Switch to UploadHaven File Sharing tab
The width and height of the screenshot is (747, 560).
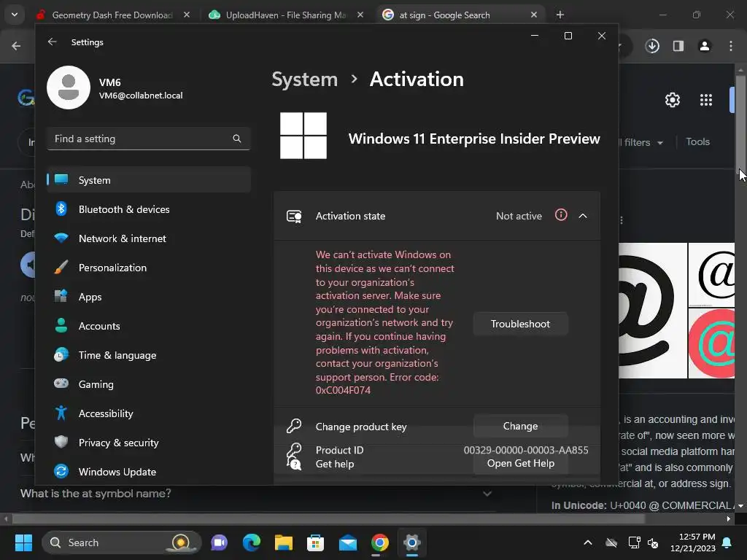coord(286,15)
